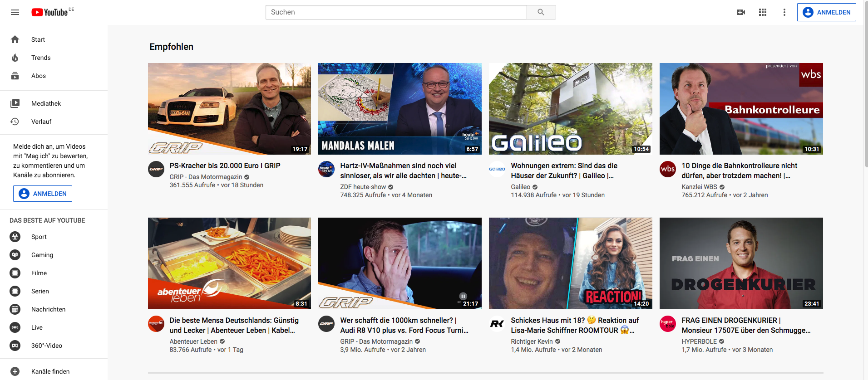Viewport: 868px width, 380px height.
Task: Click the Start home icon
Action: coord(15,39)
